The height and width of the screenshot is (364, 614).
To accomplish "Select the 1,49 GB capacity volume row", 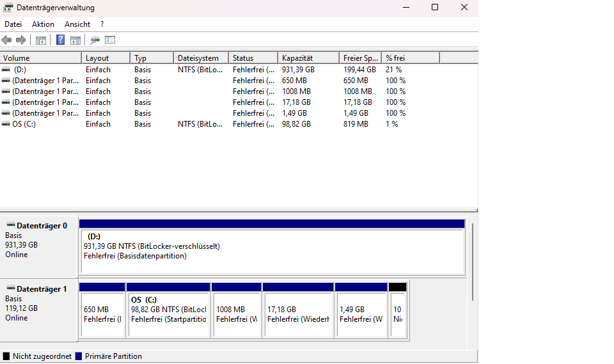I will 239,113.
